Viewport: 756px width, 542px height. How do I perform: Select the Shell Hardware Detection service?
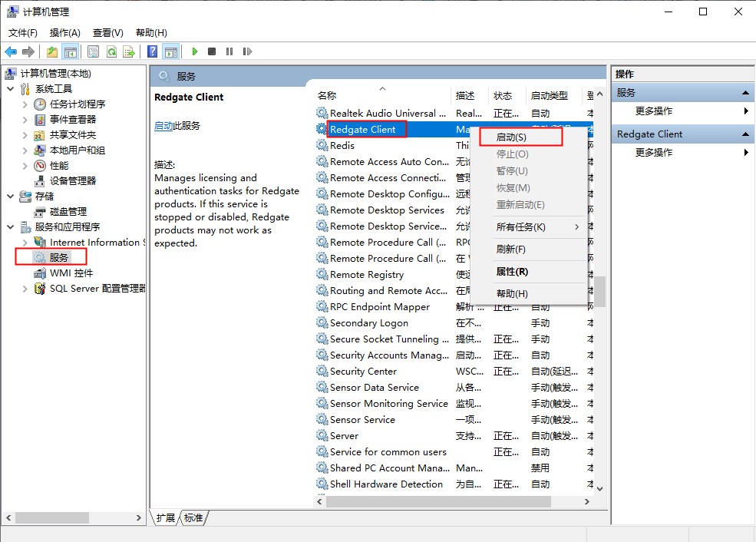453,484
